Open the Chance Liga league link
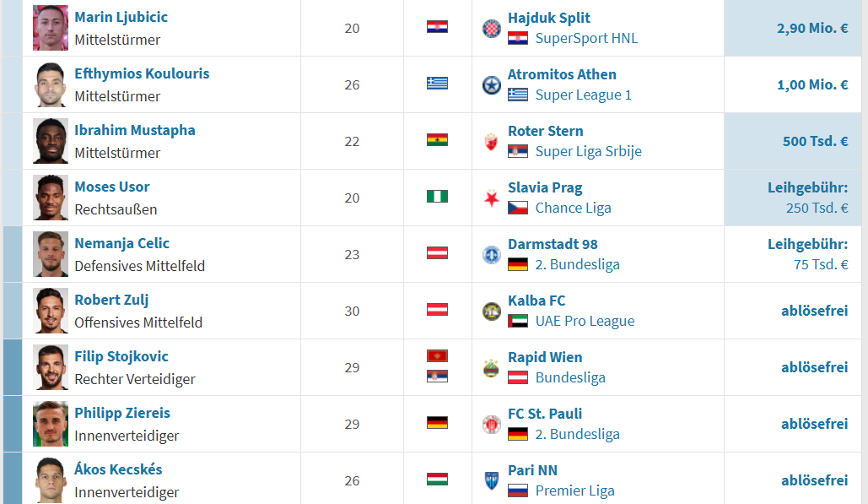The image size is (868, 504). coord(573,209)
